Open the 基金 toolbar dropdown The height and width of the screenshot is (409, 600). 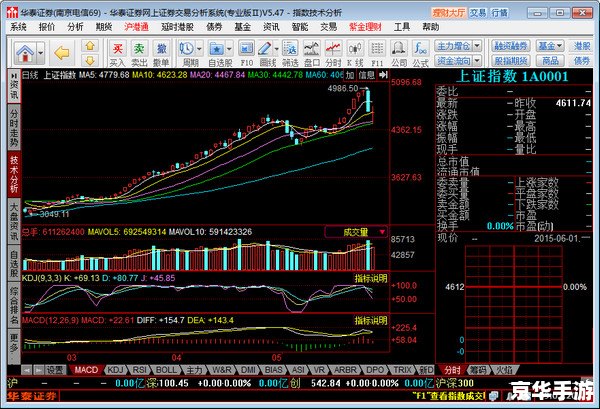click(550, 46)
